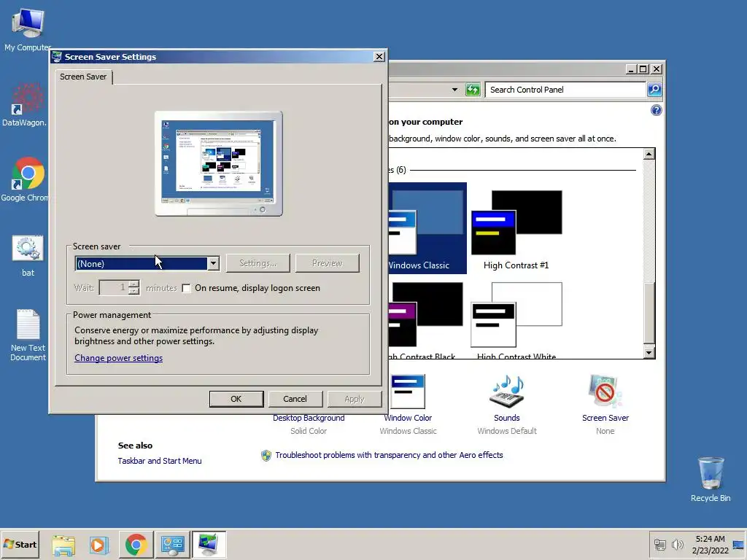Click Window Color link label
This screenshot has height=560, width=747.
(x=408, y=418)
